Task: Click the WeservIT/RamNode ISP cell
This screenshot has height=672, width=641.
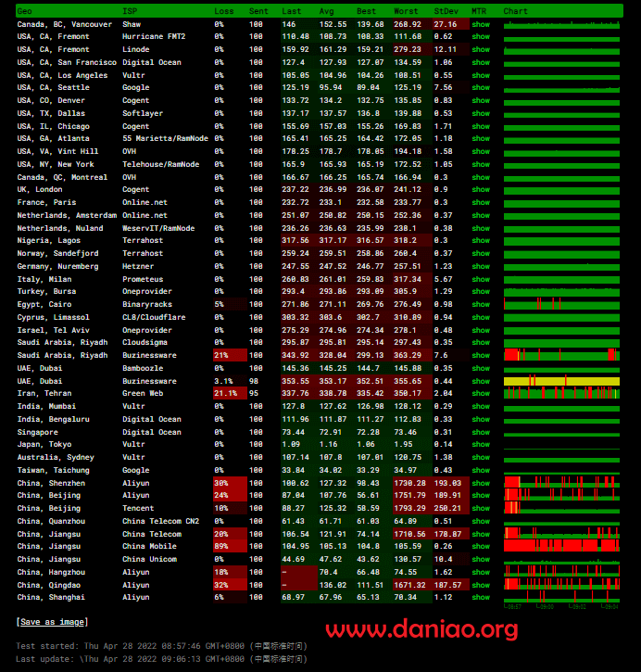Action: click(158, 228)
